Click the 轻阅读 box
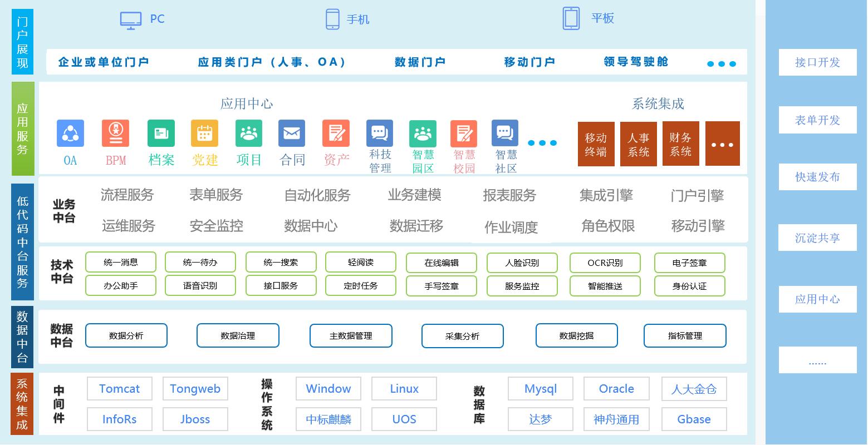The width and height of the screenshot is (868, 445). click(361, 262)
